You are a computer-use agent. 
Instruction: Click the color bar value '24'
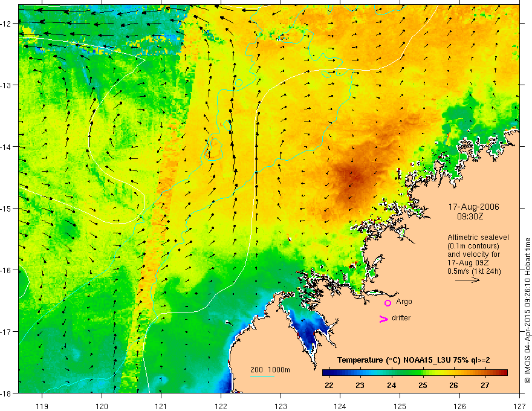(392, 386)
